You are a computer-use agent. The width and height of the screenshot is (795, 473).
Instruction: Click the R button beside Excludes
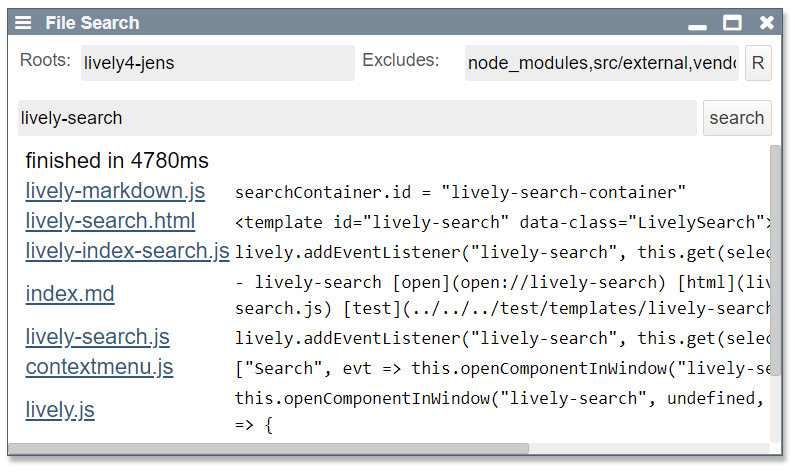[x=758, y=63]
